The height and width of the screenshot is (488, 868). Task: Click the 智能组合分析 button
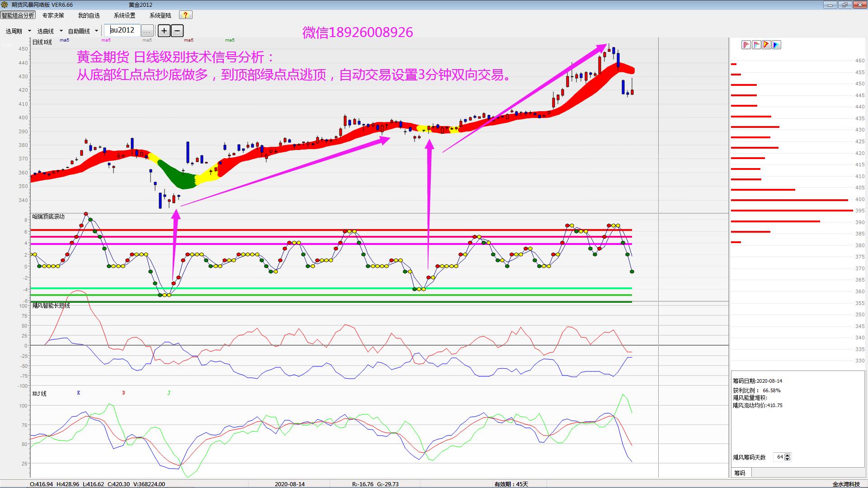pos(18,15)
